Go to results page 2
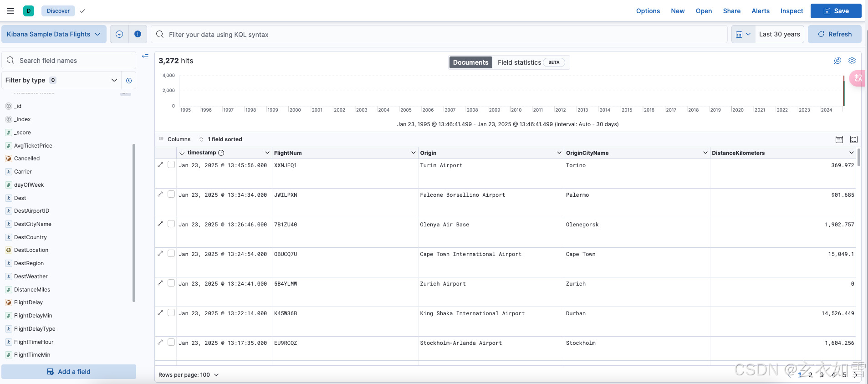This screenshot has height=384, width=868. 811,375
